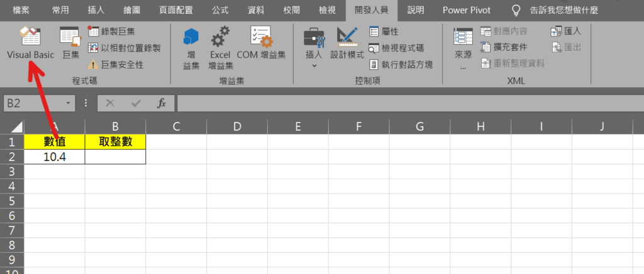Click 檢視程式碼 view code
The image size is (644, 274).
click(396, 48)
